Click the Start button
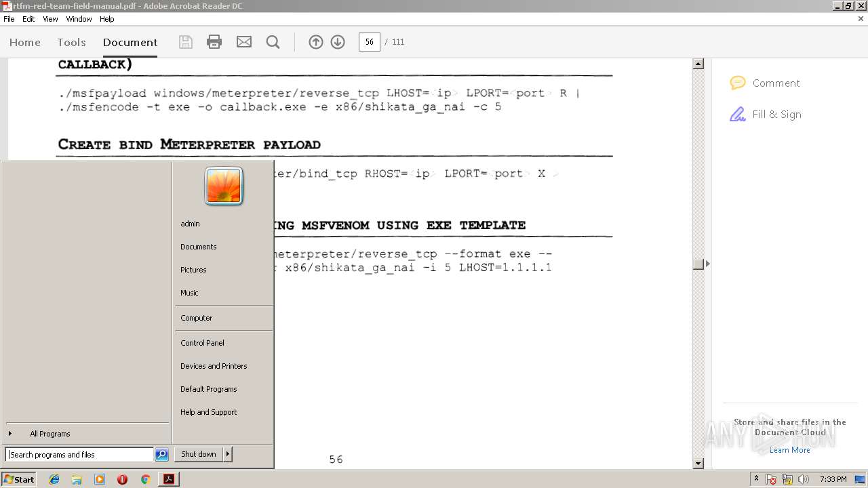 [19, 479]
